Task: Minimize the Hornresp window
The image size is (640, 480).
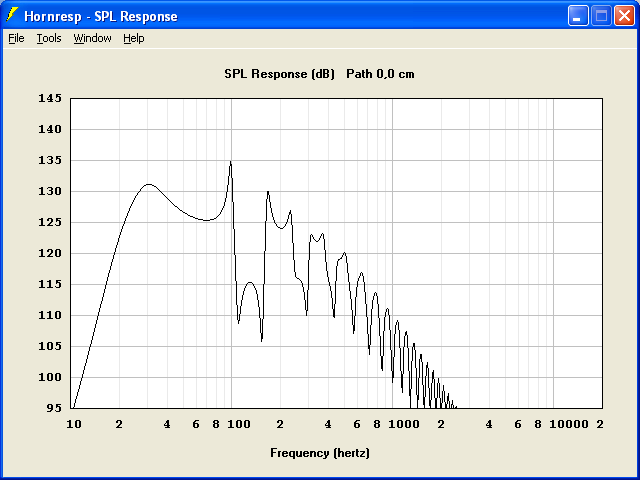Action: (579, 16)
